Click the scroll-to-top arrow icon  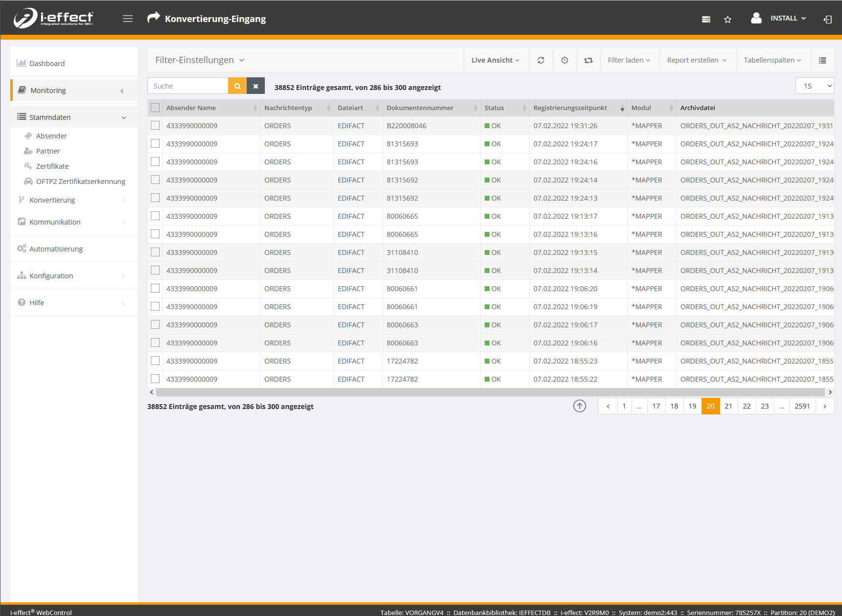[x=580, y=406]
